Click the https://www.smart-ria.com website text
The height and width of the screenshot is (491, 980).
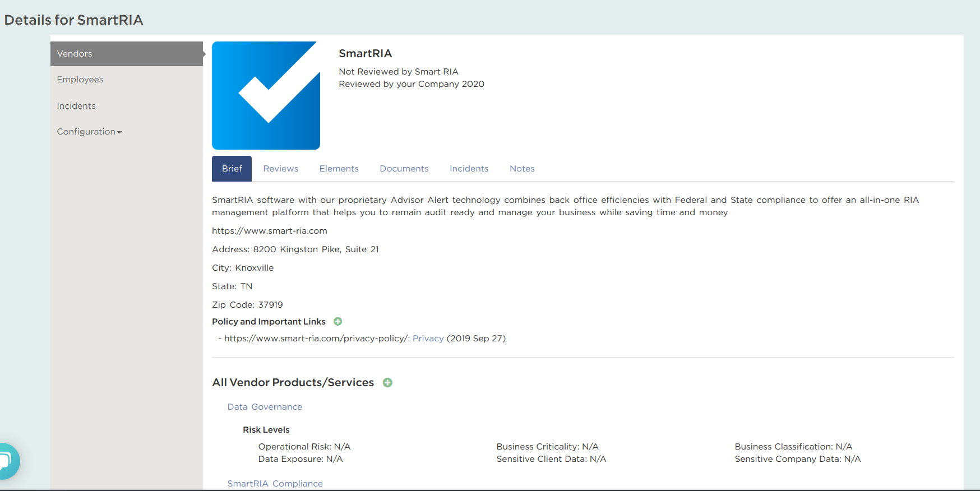(x=270, y=231)
